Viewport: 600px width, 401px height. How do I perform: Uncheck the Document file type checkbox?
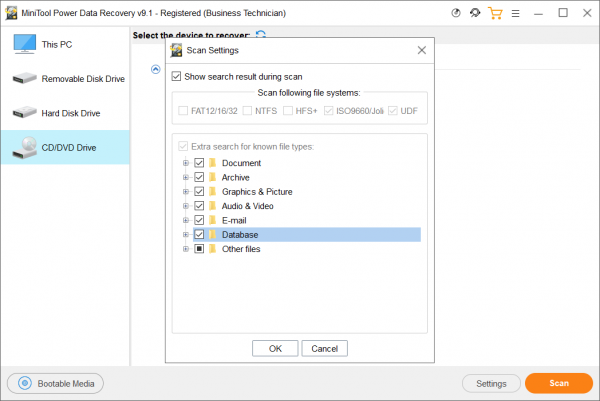click(x=199, y=163)
